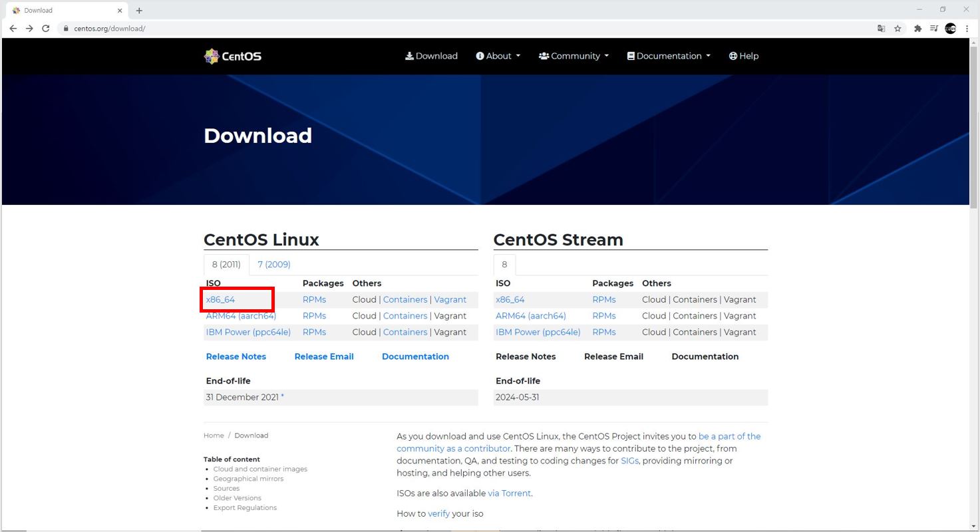Open ARM64 (aarch64) ISO link under CentOS Linux
Image resolution: width=980 pixels, height=532 pixels.
point(241,316)
